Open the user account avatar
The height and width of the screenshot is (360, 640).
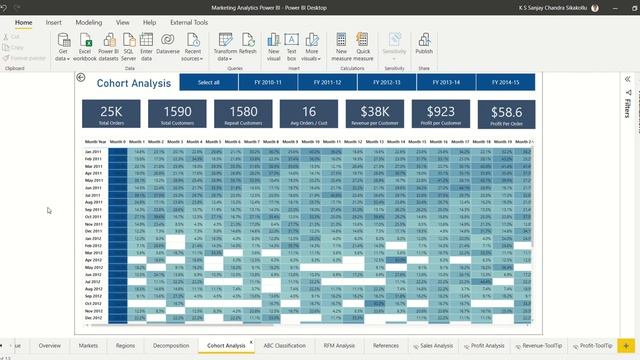tap(595, 8)
